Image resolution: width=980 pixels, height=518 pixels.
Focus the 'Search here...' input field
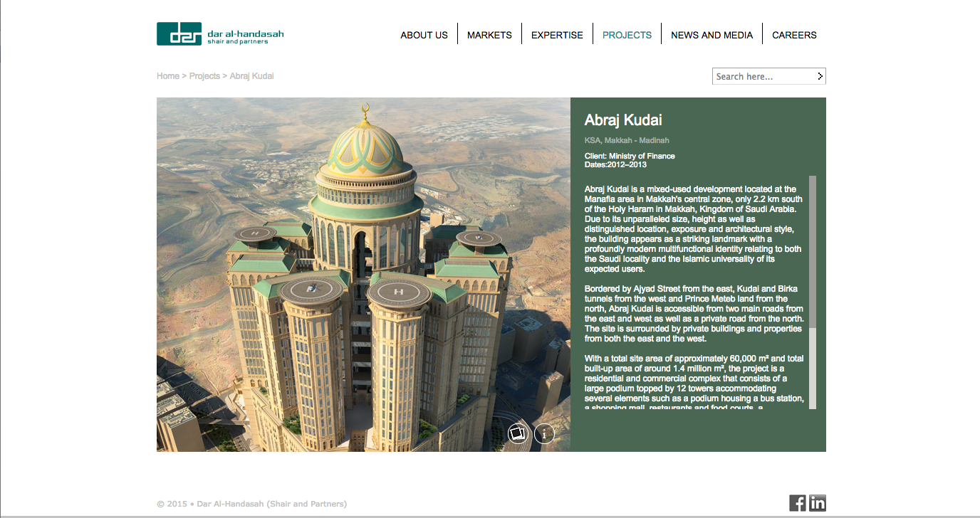point(762,76)
